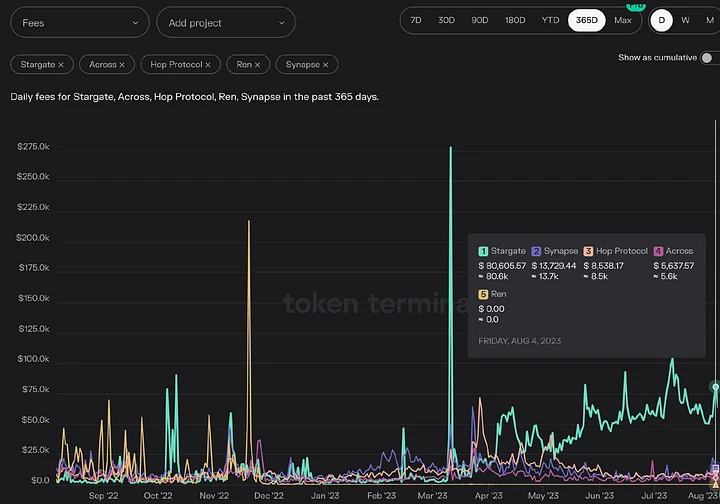720x504 pixels.
Task: Click the purple Synapse legend swatch
Action: pos(537,251)
